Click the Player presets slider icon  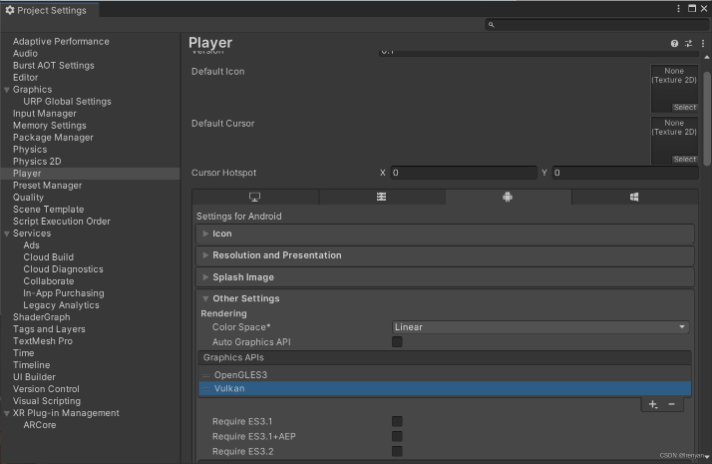(x=688, y=44)
